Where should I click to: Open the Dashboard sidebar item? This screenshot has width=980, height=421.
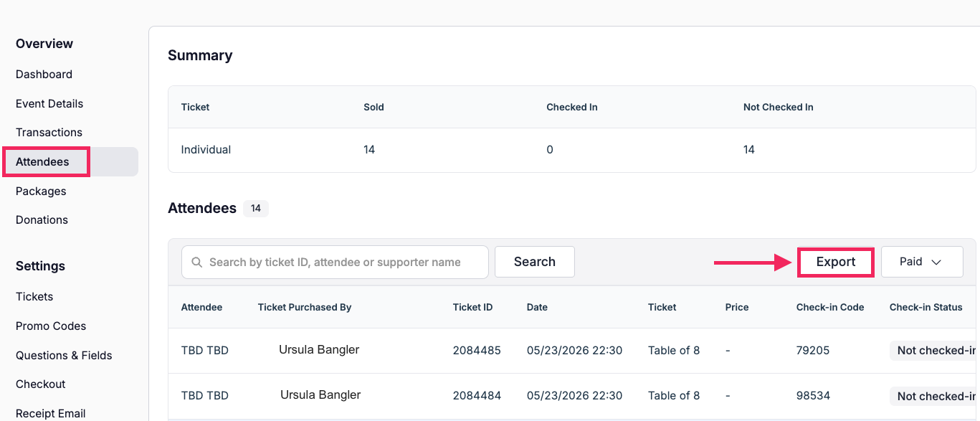44,75
